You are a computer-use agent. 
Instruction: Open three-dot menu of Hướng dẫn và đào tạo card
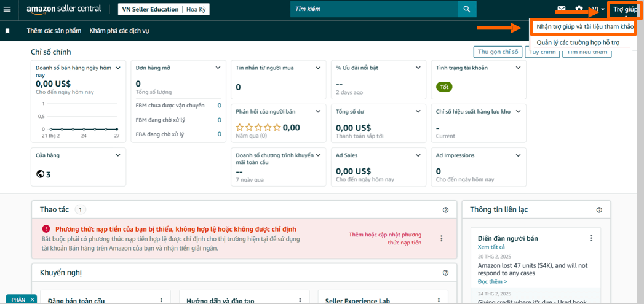pyautogui.click(x=300, y=301)
